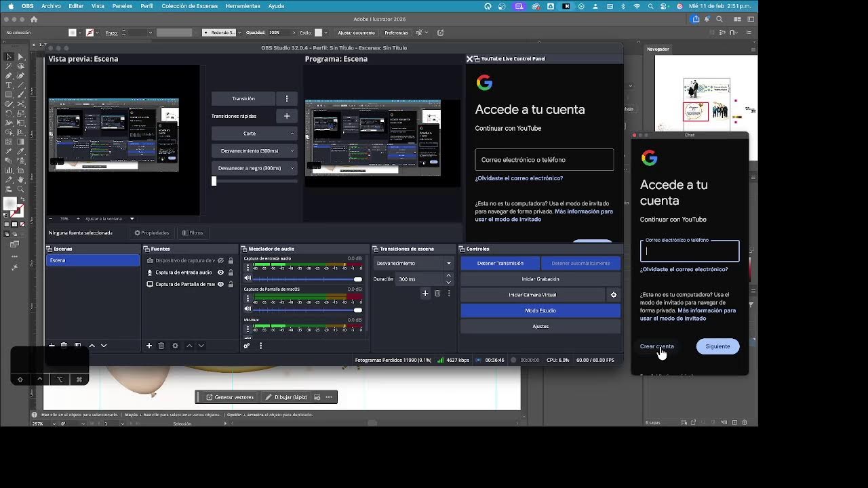Click email field in Chat sign-in window
Image resolution: width=868 pixels, height=488 pixels.
(x=690, y=251)
